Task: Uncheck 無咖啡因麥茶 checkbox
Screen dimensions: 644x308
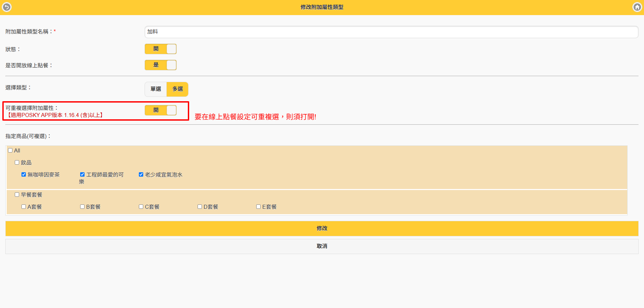Action: [24, 175]
